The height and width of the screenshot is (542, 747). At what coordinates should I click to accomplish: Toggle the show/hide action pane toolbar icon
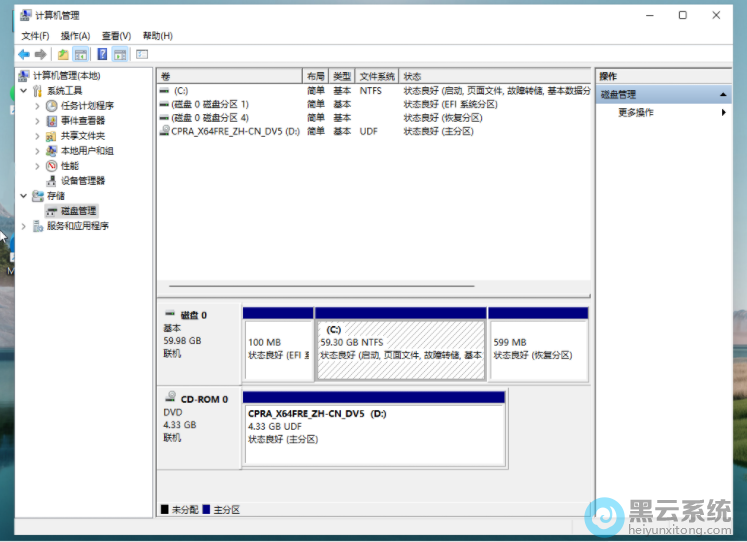click(120, 54)
